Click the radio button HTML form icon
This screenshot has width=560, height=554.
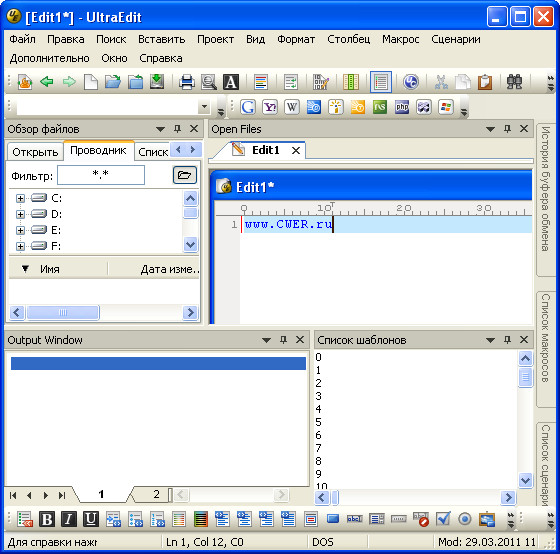click(x=465, y=519)
